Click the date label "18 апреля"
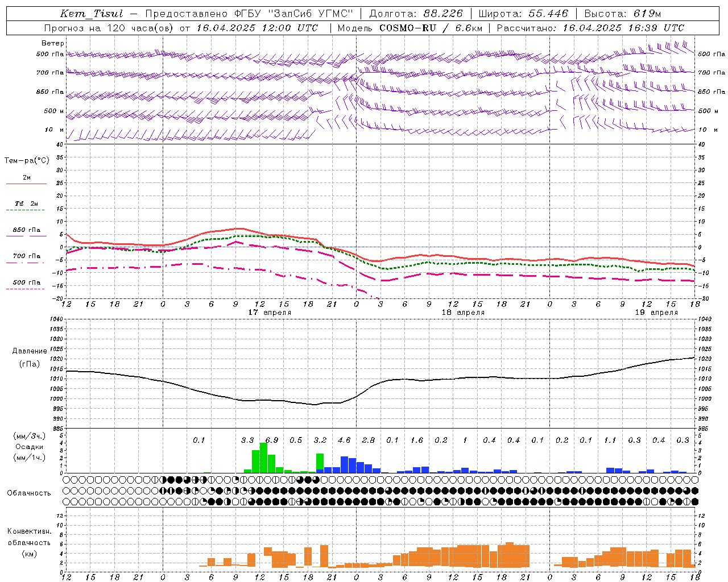 click(463, 313)
